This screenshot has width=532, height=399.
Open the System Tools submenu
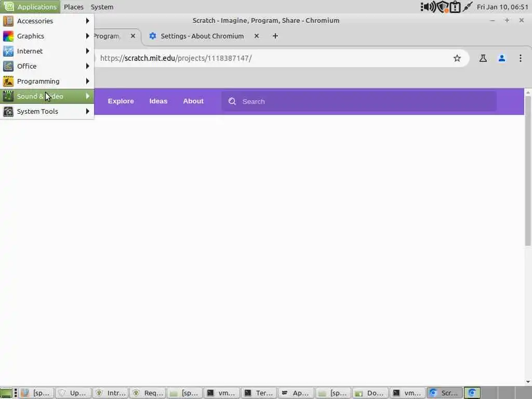(47, 111)
